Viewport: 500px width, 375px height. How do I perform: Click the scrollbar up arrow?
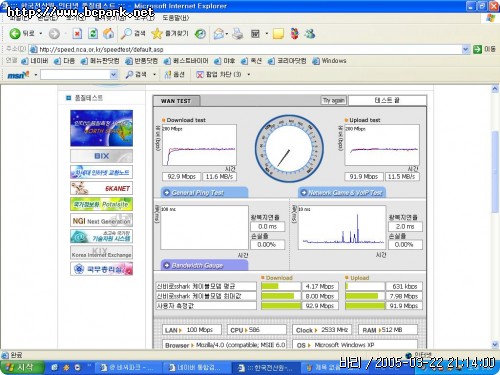click(x=495, y=89)
